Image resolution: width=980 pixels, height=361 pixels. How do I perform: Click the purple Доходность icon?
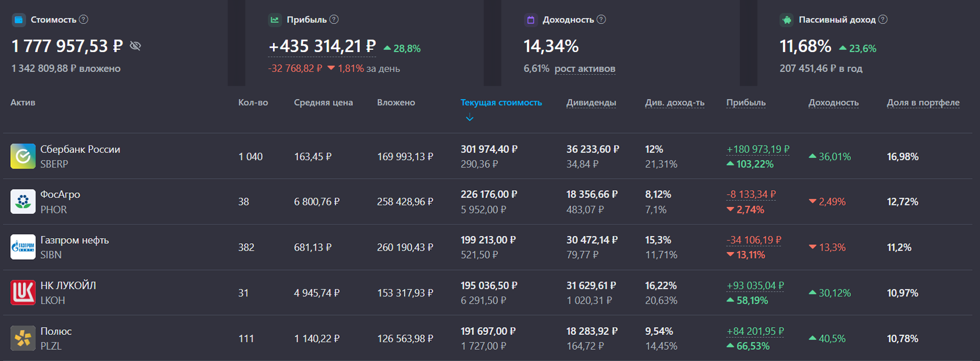pos(531,20)
